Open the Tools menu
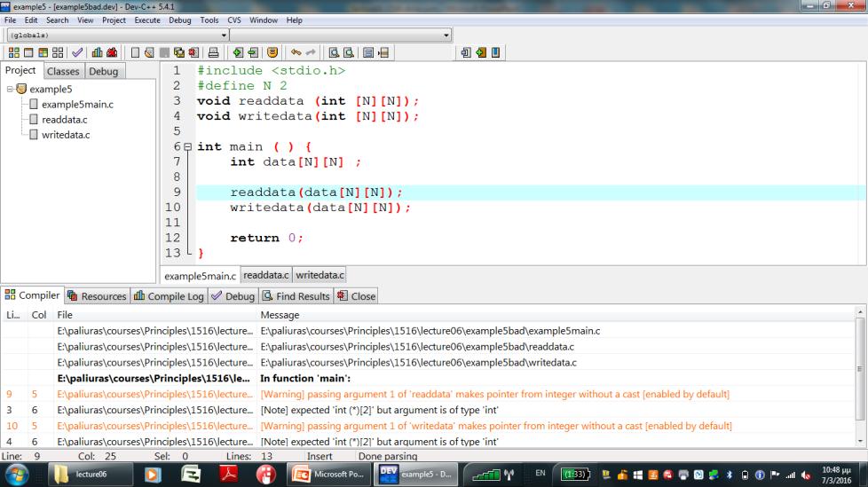The width and height of the screenshot is (868, 487). pos(209,20)
